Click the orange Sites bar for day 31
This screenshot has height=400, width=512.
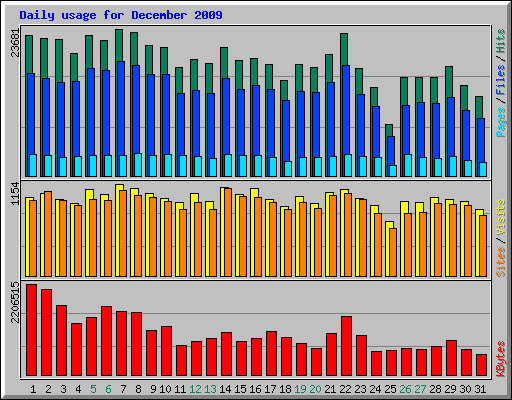pyautogui.click(x=483, y=246)
